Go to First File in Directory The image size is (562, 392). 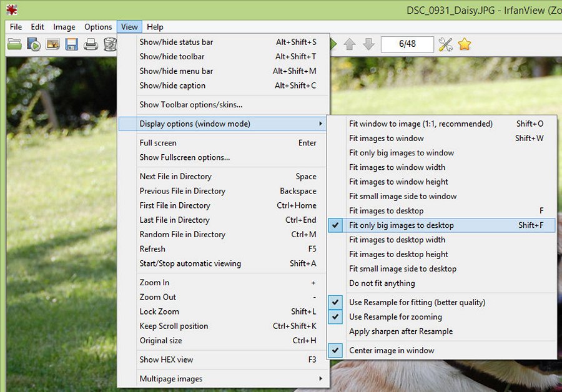(222, 205)
